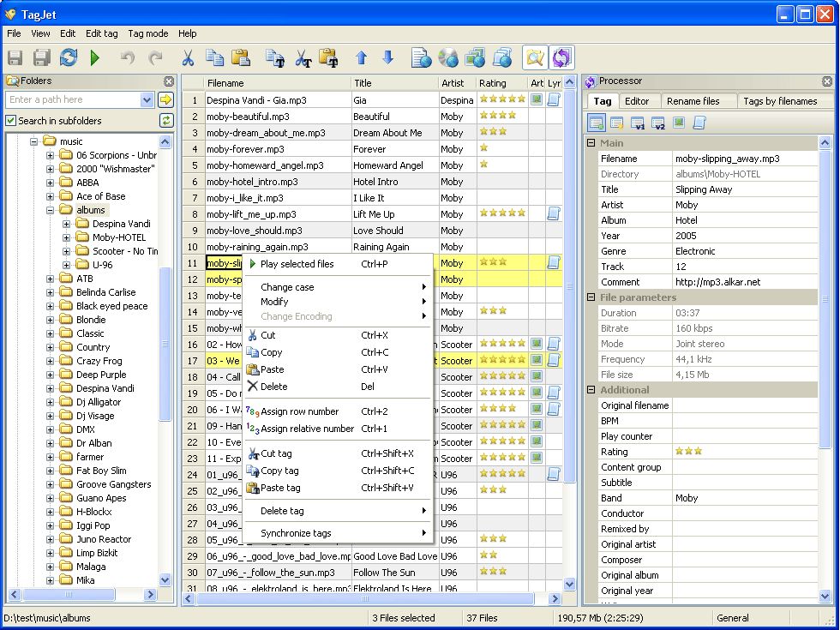
Task: Toggle the highlighted tag icon in Processor toolbar
Action: click(597, 122)
